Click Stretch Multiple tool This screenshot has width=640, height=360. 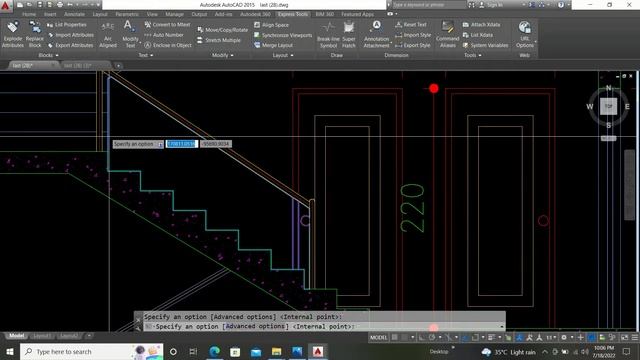(x=219, y=40)
